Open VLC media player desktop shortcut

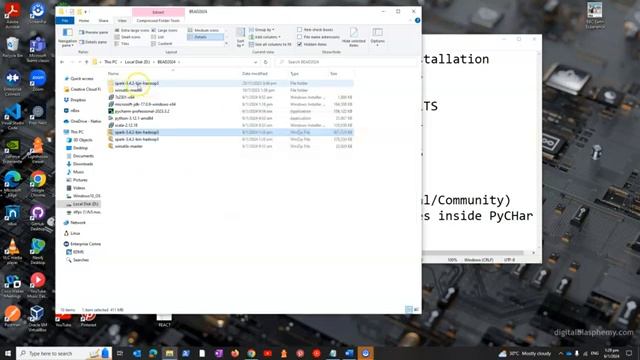click(x=12, y=251)
